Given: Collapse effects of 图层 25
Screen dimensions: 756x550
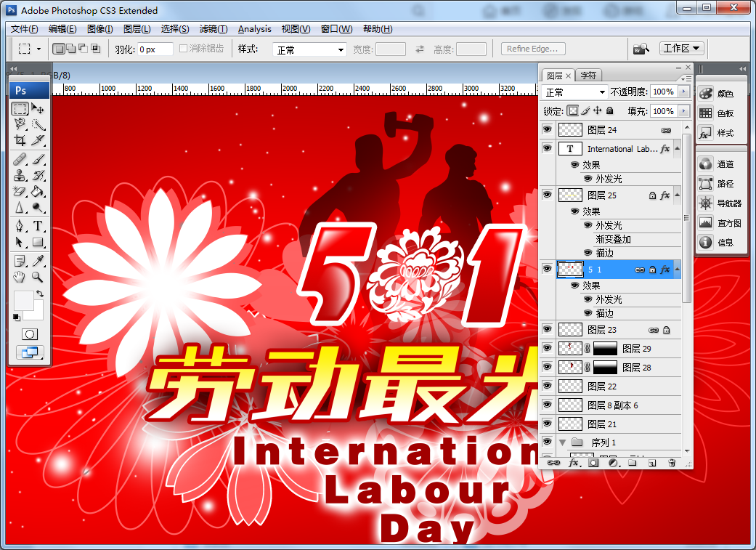Looking at the screenshot, I should coord(677,195).
